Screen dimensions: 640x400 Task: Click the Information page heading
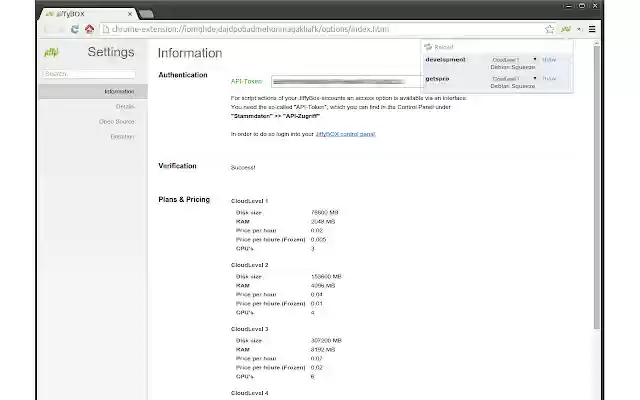pos(190,53)
